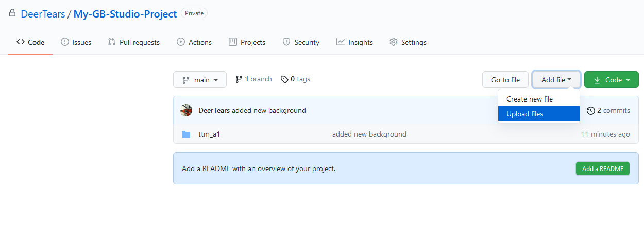Open the green Code dropdown button
The width and height of the screenshot is (644, 236).
tap(612, 80)
